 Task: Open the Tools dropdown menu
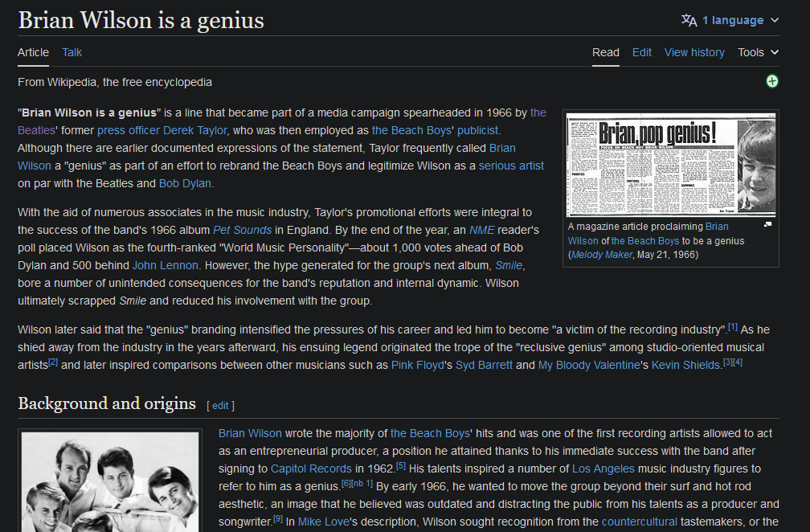[758, 52]
